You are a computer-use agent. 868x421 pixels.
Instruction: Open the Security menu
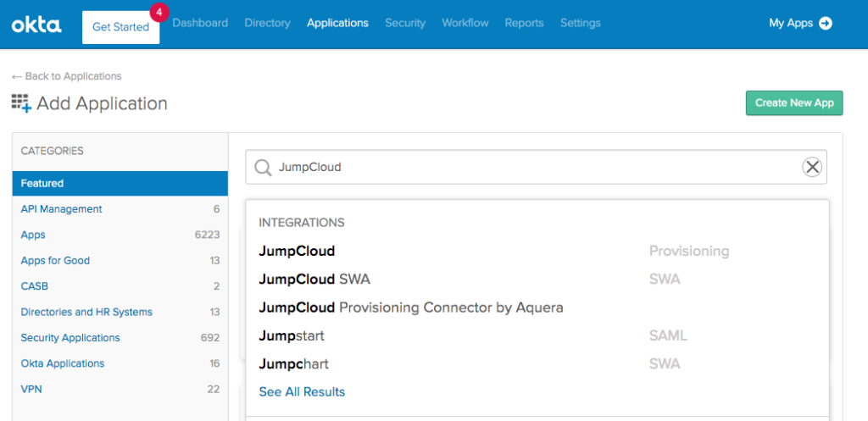tap(405, 23)
